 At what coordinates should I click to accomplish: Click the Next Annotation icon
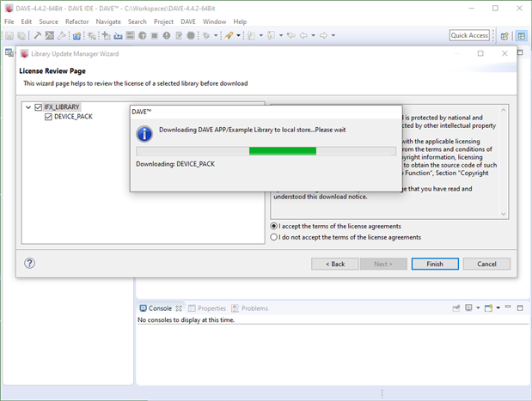252,35
